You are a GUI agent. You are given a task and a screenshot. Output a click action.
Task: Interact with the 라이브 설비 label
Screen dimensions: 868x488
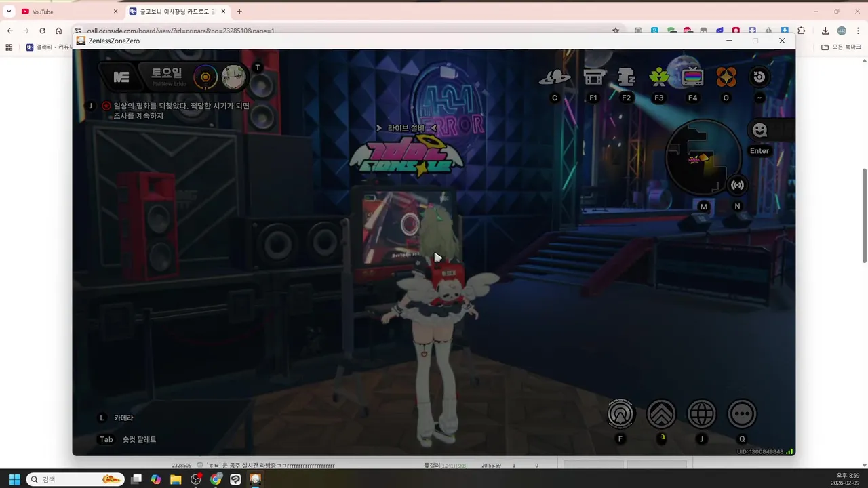pyautogui.click(x=406, y=128)
